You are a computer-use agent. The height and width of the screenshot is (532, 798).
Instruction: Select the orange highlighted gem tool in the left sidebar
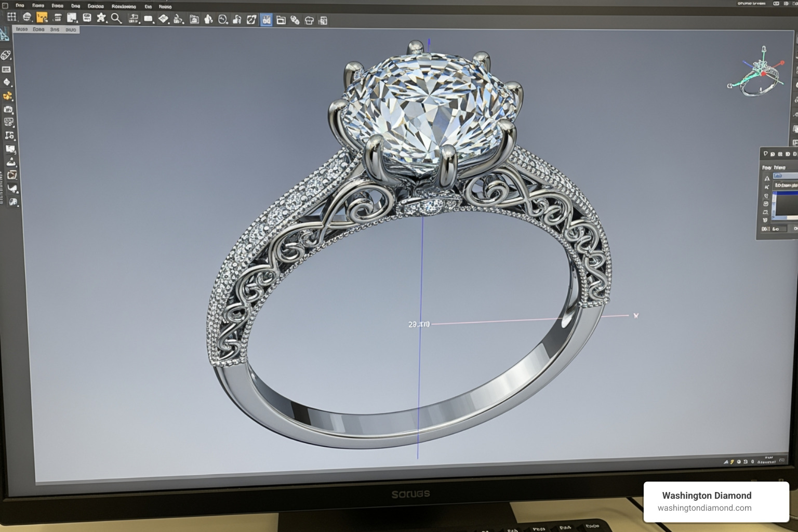(8, 96)
